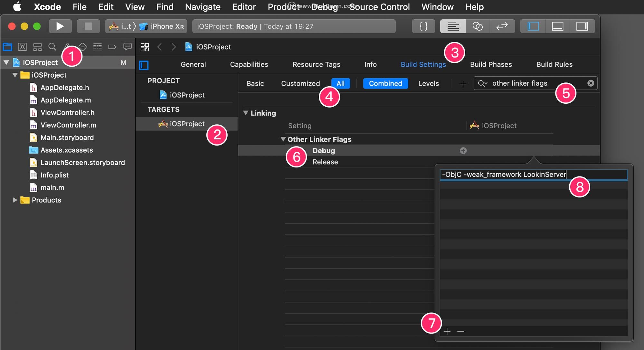The width and height of the screenshot is (644, 350).
Task: Remove the selected linker flag entry
Action: pos(461,331)
